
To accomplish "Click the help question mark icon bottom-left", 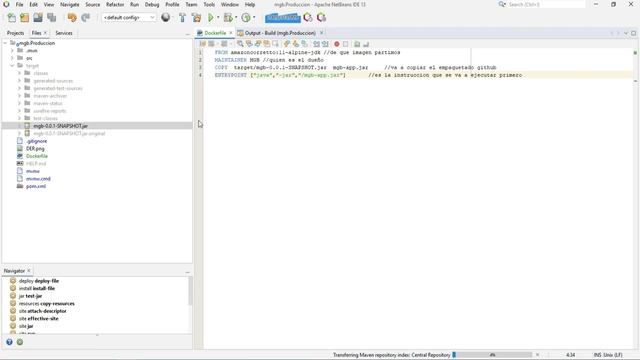I will click(x=9, y=342).
